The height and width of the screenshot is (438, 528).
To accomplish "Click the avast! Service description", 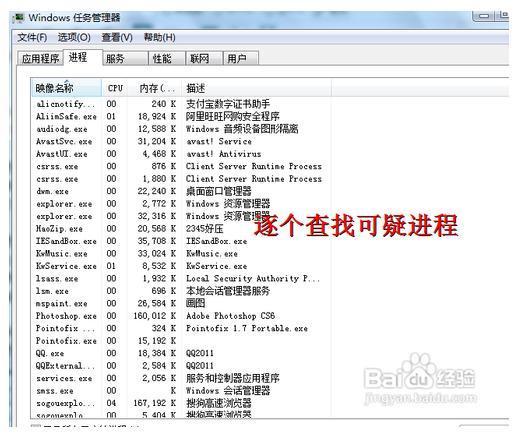I will coord(219,141).
